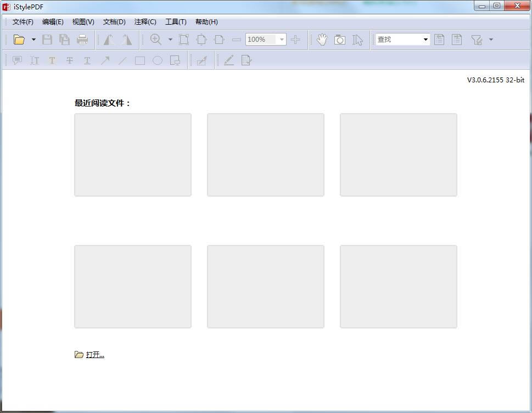The width and height of the screenshot is (532, 413).
Task: Select first recent file thumbnail in top row
Action: click(133, 155)
